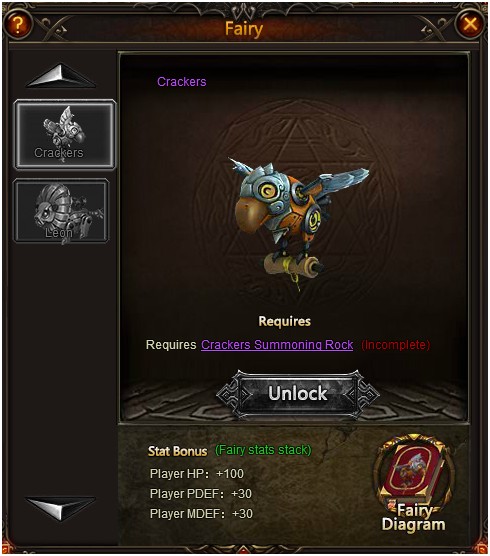Click the down arrow below fairy list

(x=61, y=508)
